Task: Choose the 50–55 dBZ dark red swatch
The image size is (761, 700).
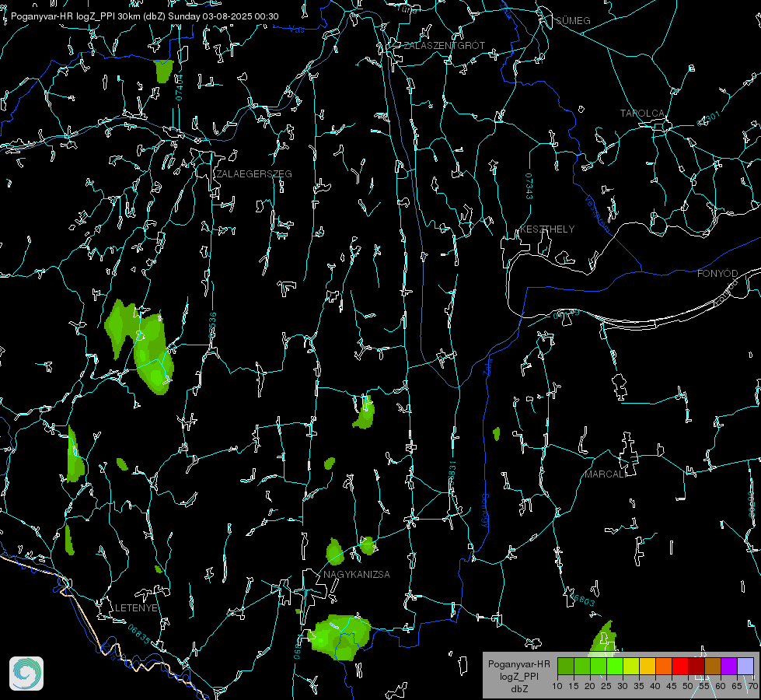Action: click(x=696, y=667)
